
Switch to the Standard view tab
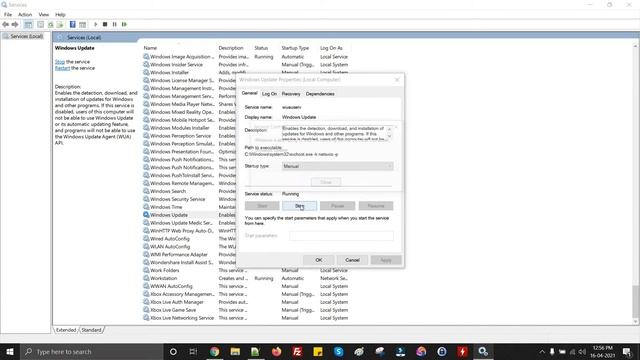91,330
